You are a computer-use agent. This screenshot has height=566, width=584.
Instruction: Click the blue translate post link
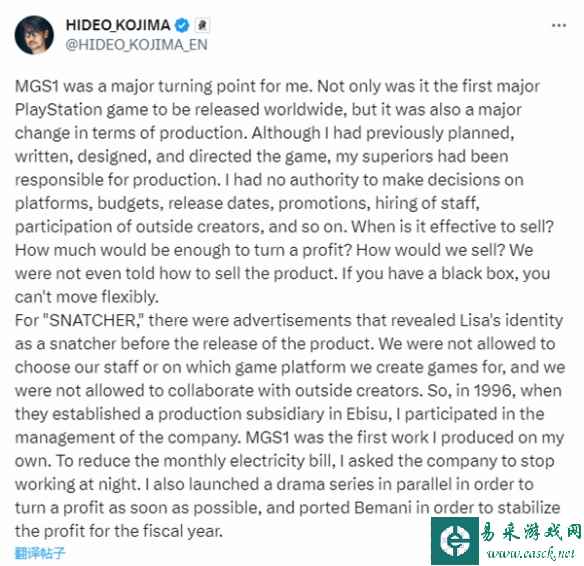[40, 553]
